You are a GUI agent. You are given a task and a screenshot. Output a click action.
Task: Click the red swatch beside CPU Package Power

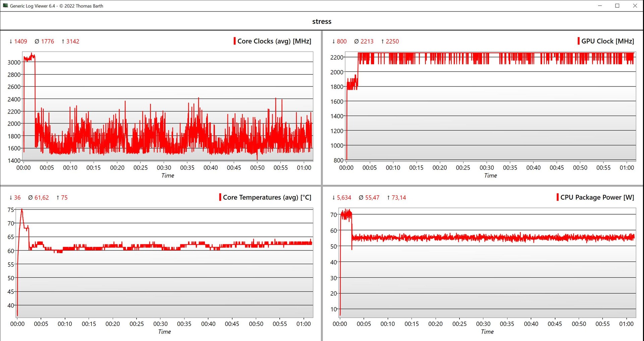point(557,197)
